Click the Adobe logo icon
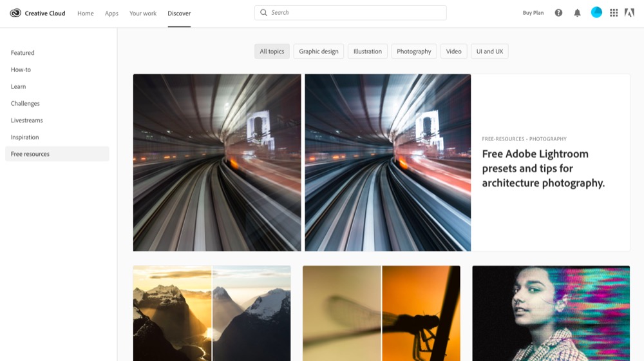 pyautogui.click(x=629, y=13)
